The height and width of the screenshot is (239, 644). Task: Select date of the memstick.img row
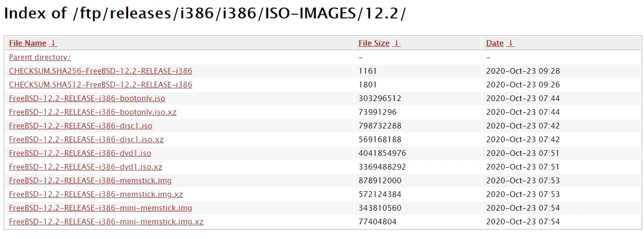point(523,180)
